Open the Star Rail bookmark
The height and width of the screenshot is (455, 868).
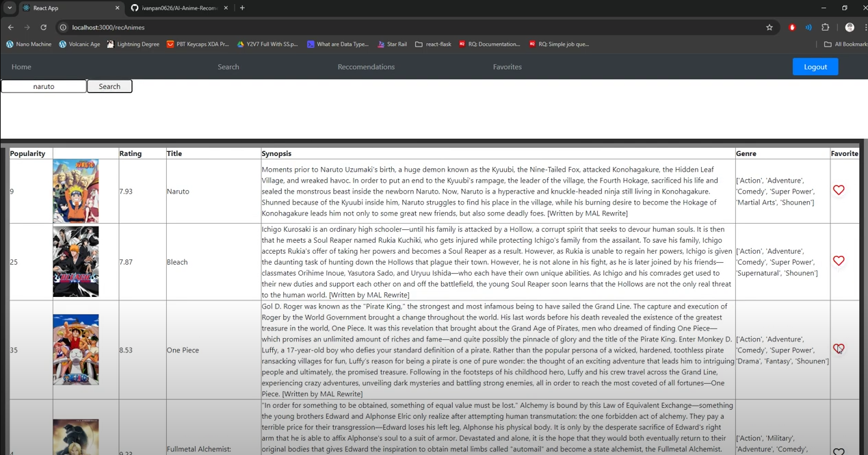[x=391, y=44]
